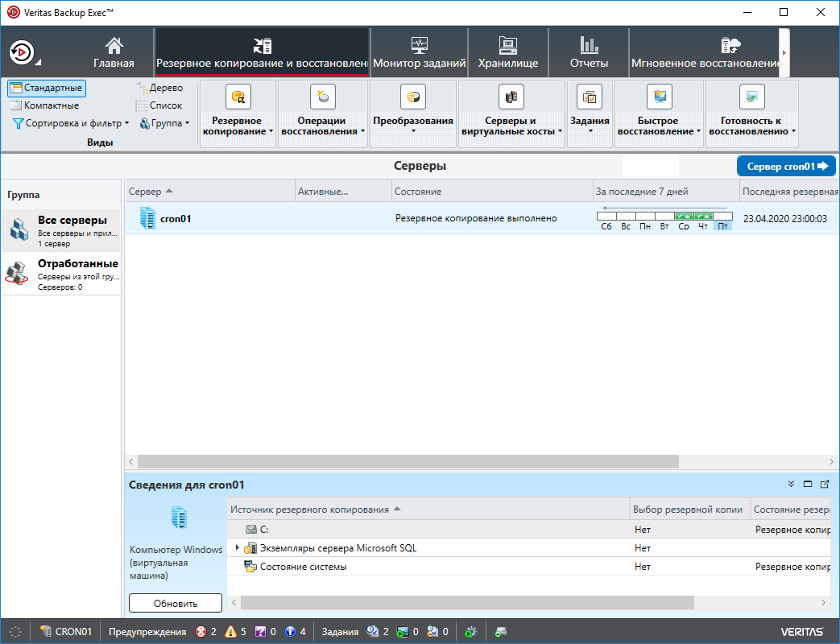Click last backup date 23.04.2020 23:00:03
Screen dimensions: 840x644
(784, 218)
